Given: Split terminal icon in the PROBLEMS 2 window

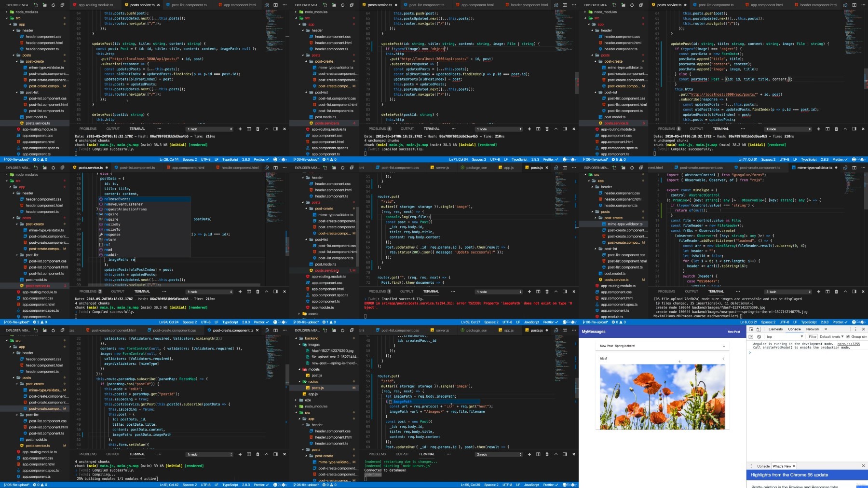Looking at the screenshot, I should (249, 292).
